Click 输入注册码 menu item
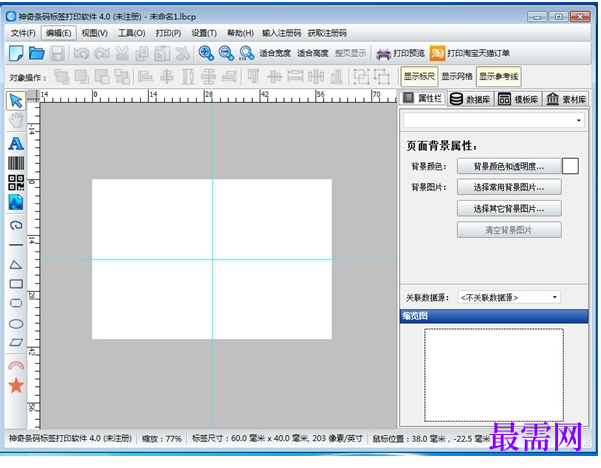The image size is (601, 468). tap(282, 33)
